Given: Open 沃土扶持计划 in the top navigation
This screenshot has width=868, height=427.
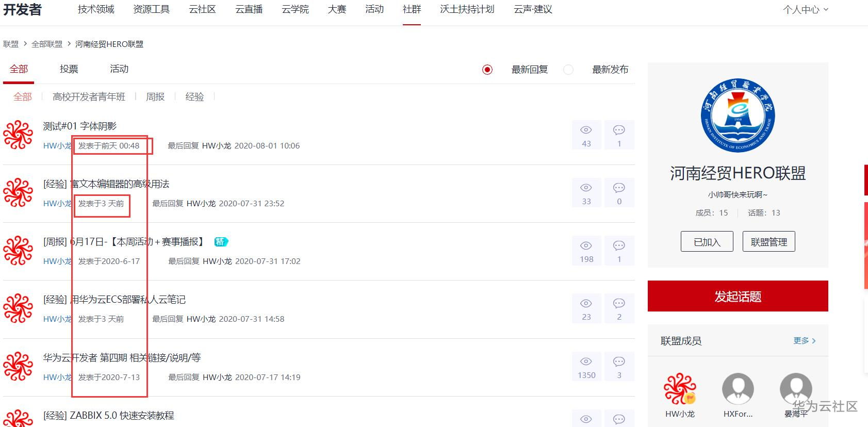Looking at the screenshot, I should click(467, 9).
